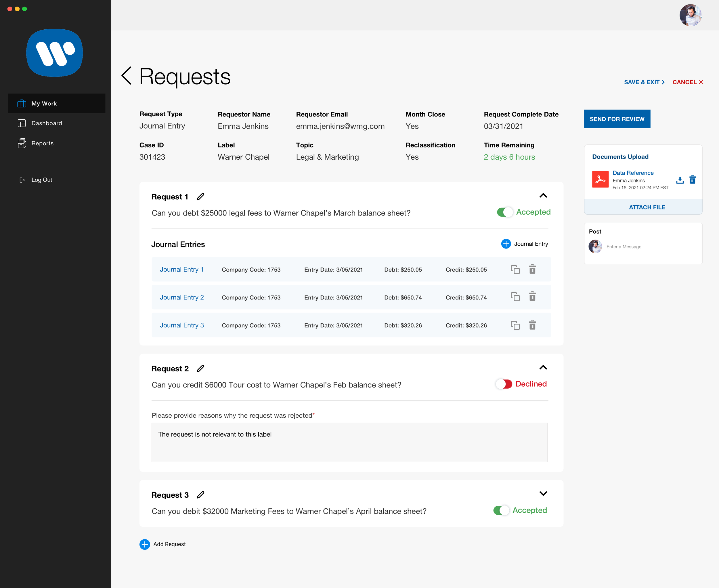Duplicate Journal Entry 1 with copy icon
The image size is (719, 588).
(x=515, y=270)
